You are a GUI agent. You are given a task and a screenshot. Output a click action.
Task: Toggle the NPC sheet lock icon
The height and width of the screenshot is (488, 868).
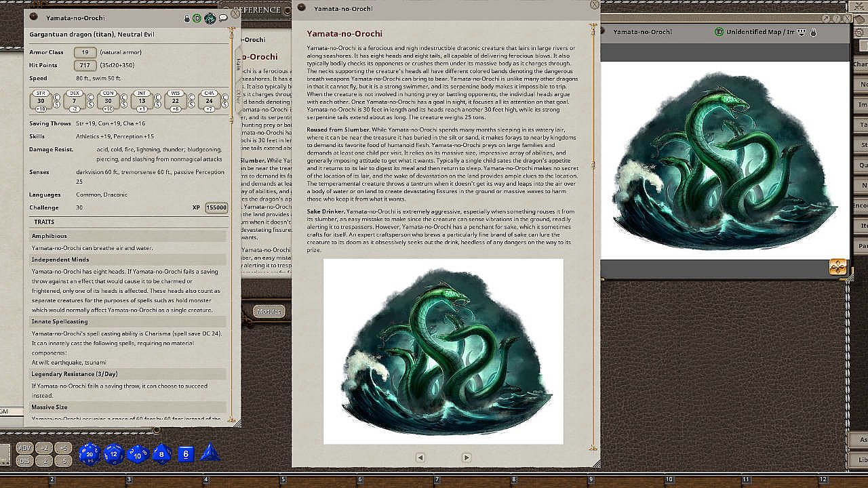click(x=187, y=18)
